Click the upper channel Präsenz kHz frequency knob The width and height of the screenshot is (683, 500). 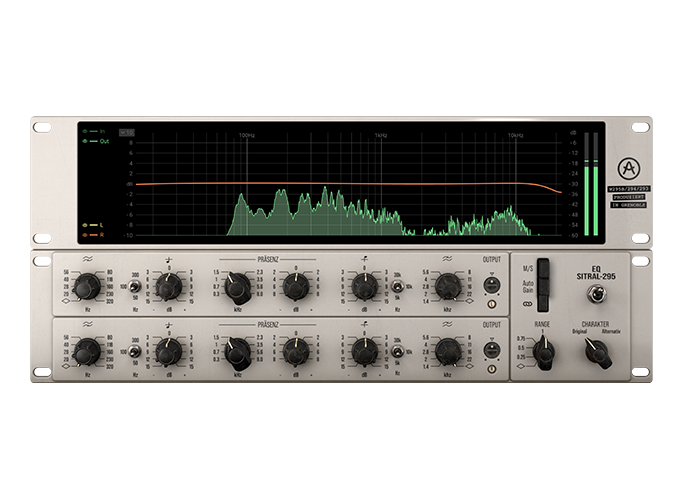point(237,288)
